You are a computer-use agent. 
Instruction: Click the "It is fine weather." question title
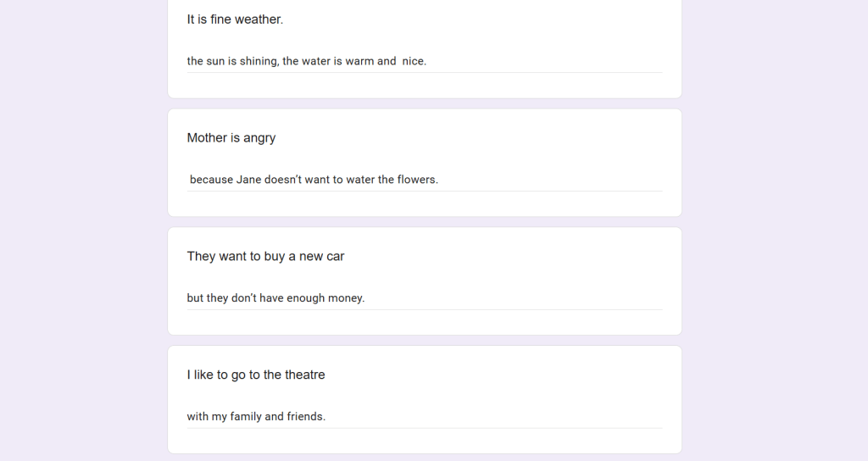(x=235, y=19)
